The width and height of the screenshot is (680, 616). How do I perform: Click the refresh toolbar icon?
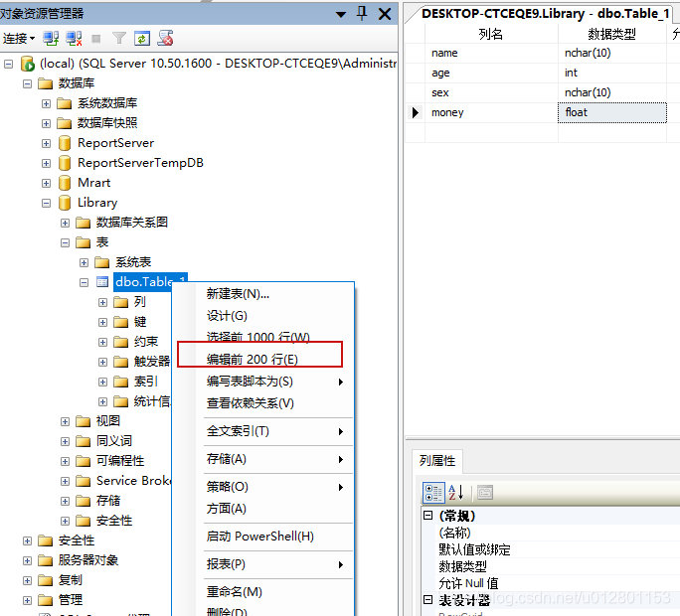[142, 39]
